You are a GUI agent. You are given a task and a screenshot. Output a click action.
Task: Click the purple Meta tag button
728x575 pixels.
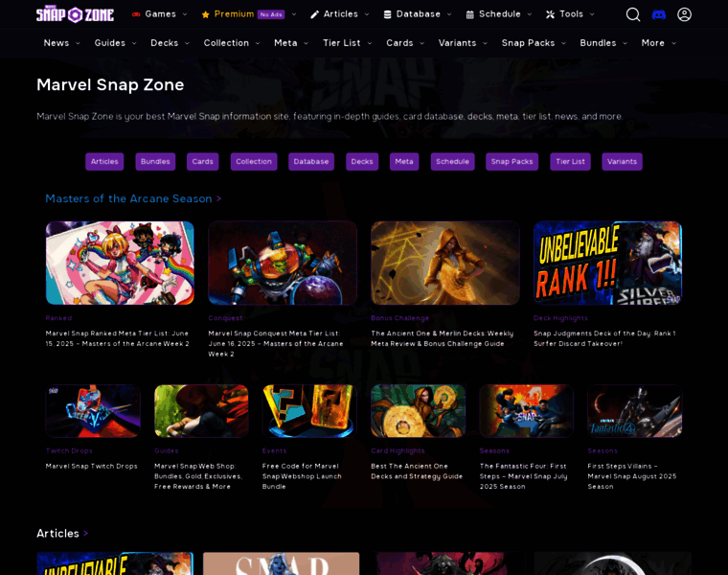pos(404,162)
